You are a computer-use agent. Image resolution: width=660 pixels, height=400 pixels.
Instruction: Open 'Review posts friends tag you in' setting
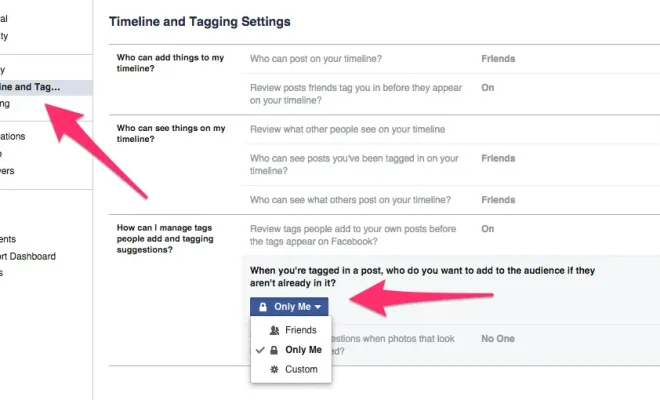point(356,94)
